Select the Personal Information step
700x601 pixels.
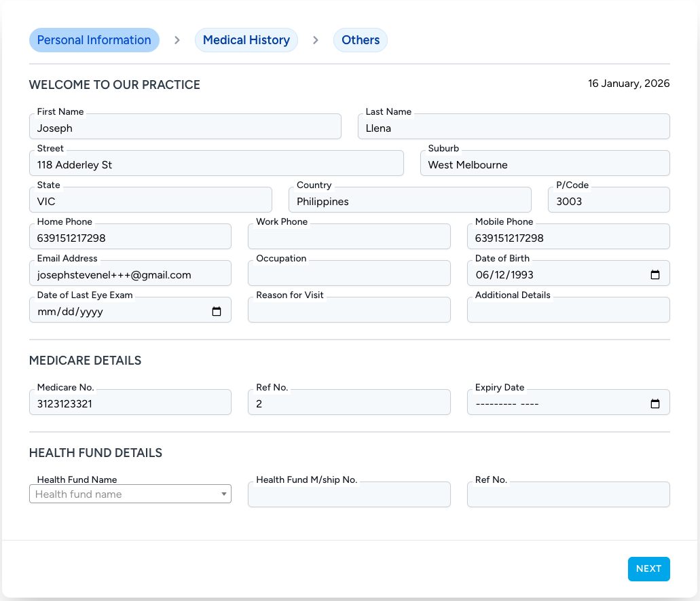[x=94, y=40]
